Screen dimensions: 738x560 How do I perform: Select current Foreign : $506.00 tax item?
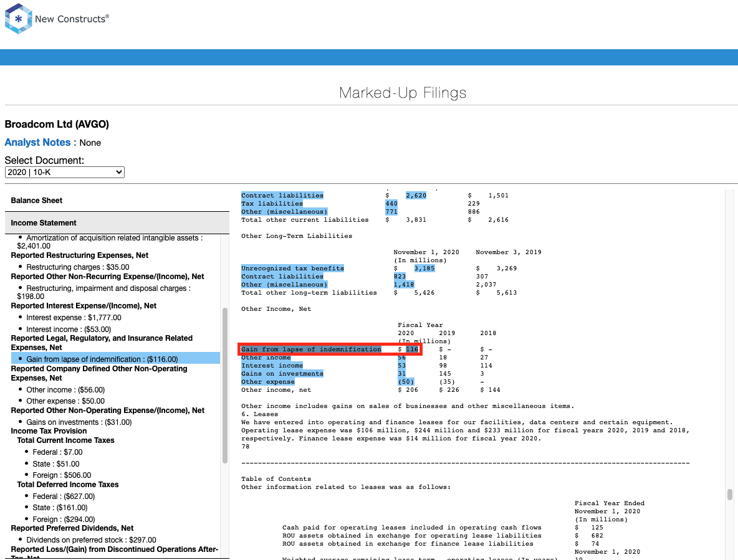62,475
